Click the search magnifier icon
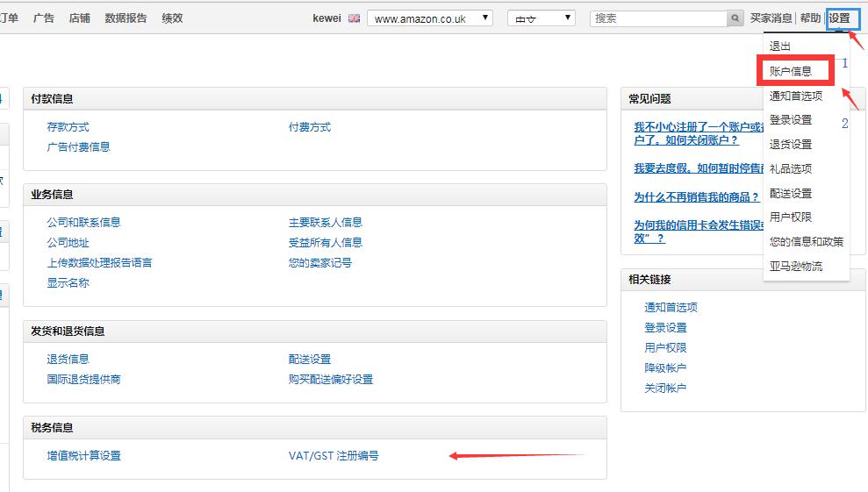This screenshot has height=492, width=868. click(x=735, y=18)
